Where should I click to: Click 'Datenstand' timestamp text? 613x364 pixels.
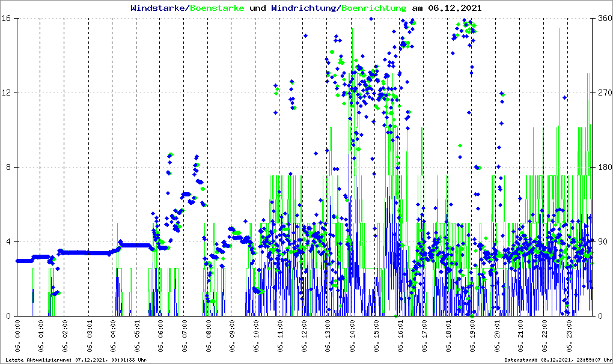(x=558, y=360)
